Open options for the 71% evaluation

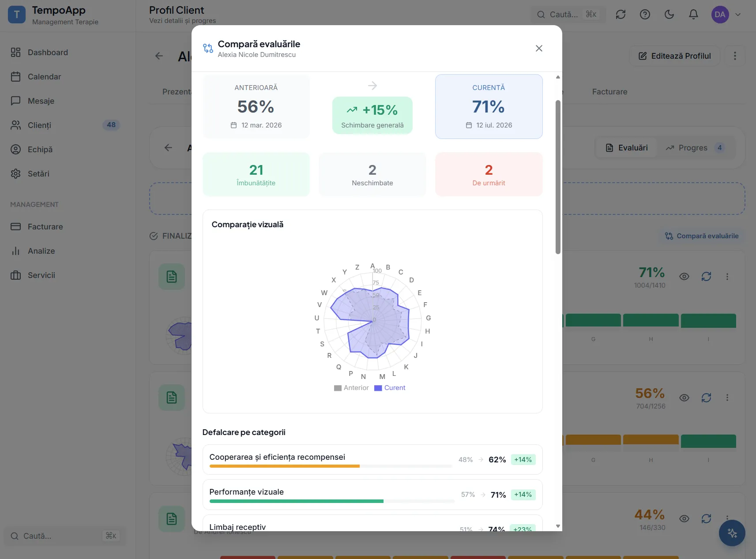coord(727,277)
